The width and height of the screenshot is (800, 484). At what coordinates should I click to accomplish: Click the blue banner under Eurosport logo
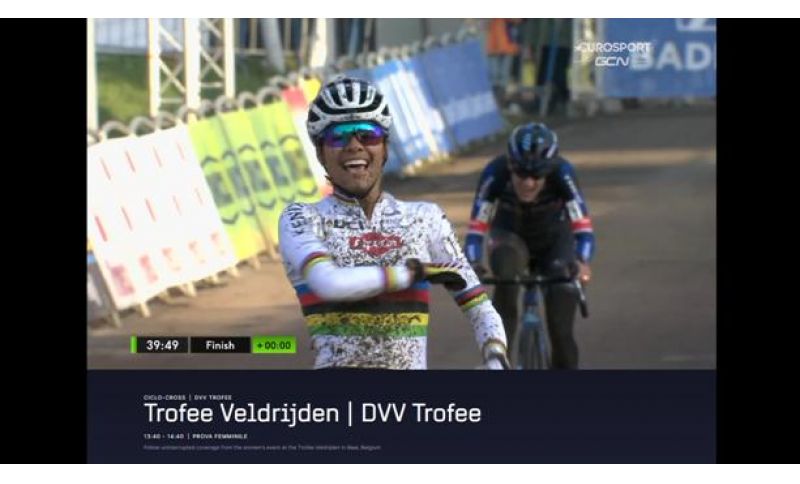(658, 59)
